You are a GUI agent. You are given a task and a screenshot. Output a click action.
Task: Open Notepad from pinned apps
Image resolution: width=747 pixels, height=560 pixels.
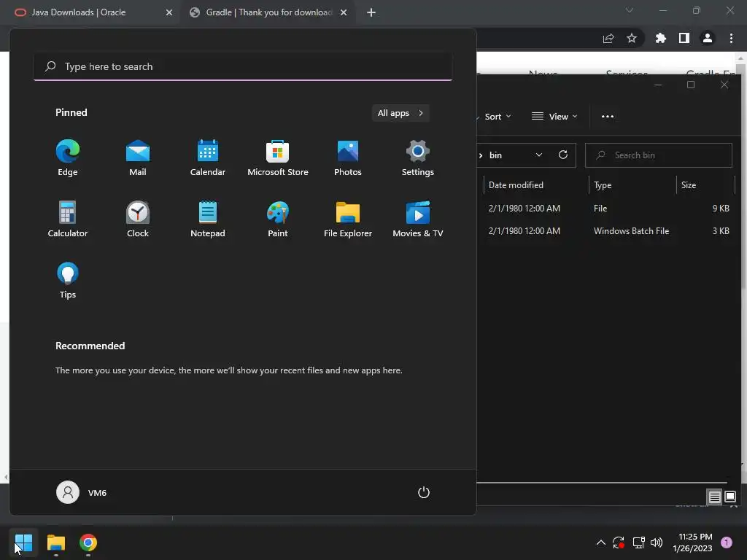(208, 219)
